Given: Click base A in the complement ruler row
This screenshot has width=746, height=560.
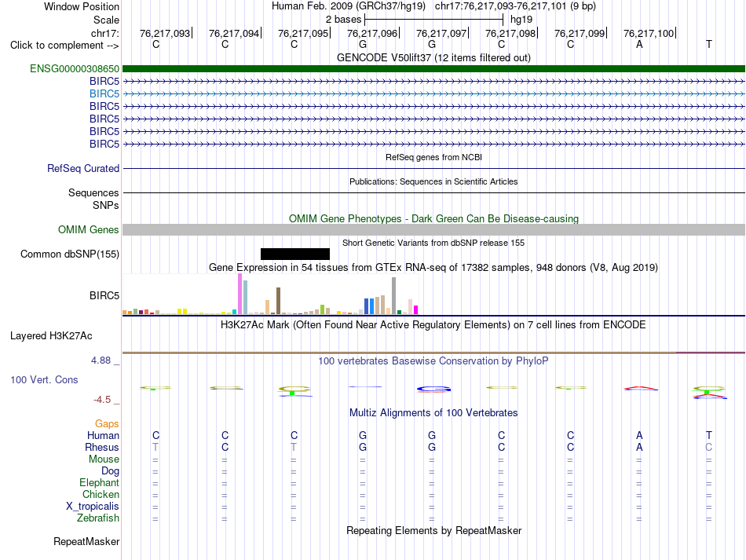Looking at the screenshot, I should click(639, 44).
